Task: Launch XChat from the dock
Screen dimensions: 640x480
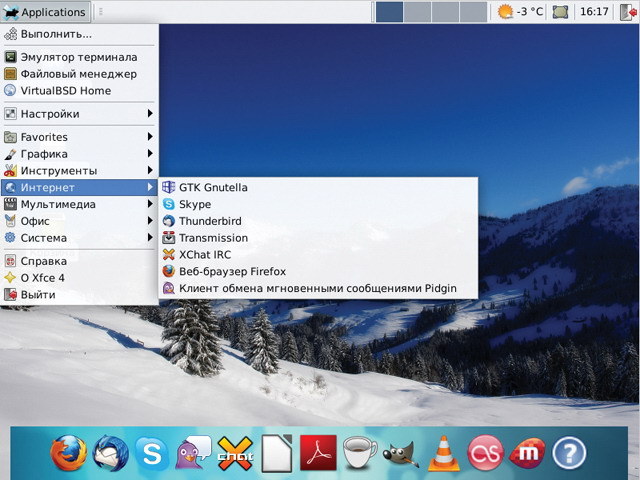Action: click(x=236, y=454)
